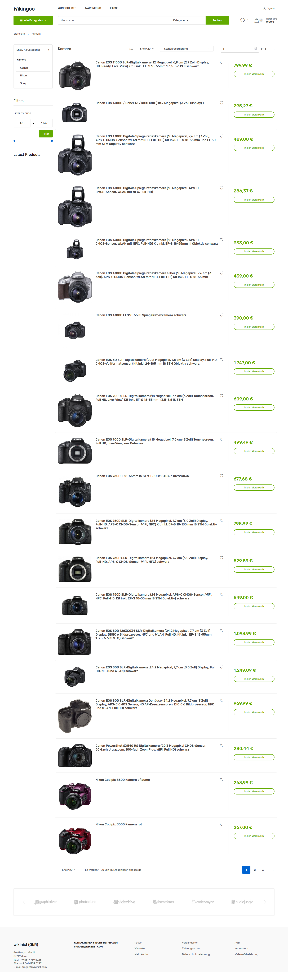Open the Alle Kategorien dropdown

coord(33,20)
